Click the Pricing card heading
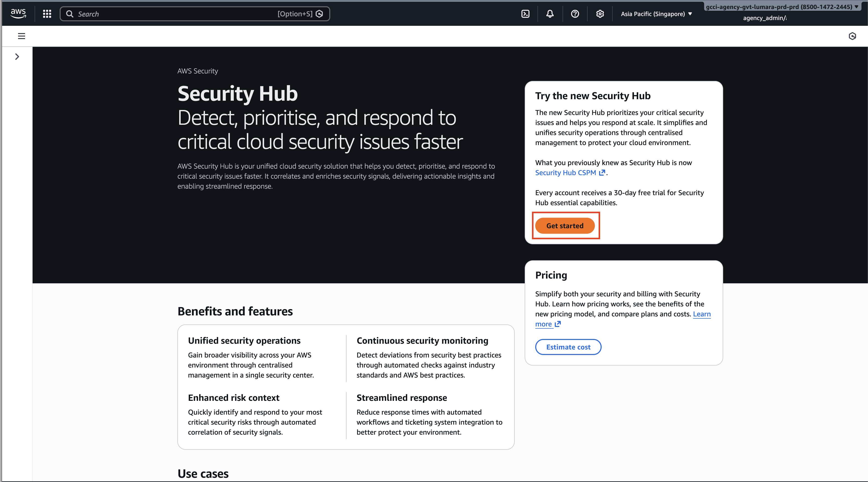Viewport: 868px width, 482px height. 551,275
